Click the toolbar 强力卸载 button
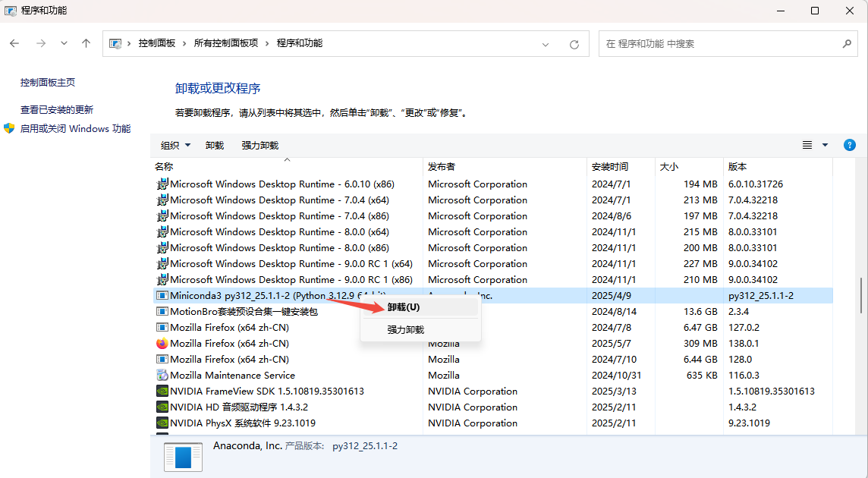This screenshot has height=478, width=868. coord(260,145)
